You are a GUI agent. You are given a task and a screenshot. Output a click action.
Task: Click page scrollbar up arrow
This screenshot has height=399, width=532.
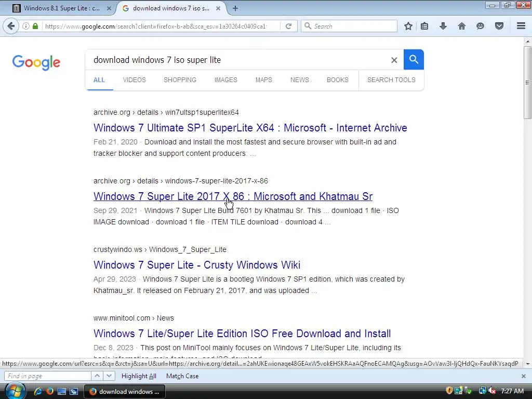[x=527, y=42]
